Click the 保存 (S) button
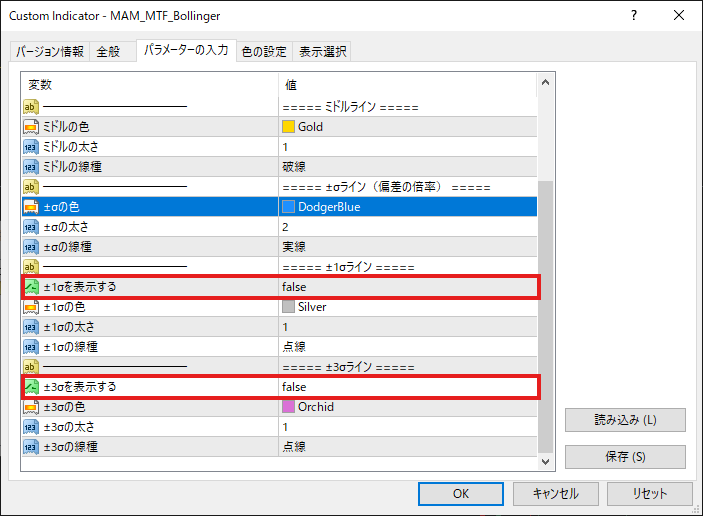This screenshot has width=703, height=516. [x=625, y=457]
